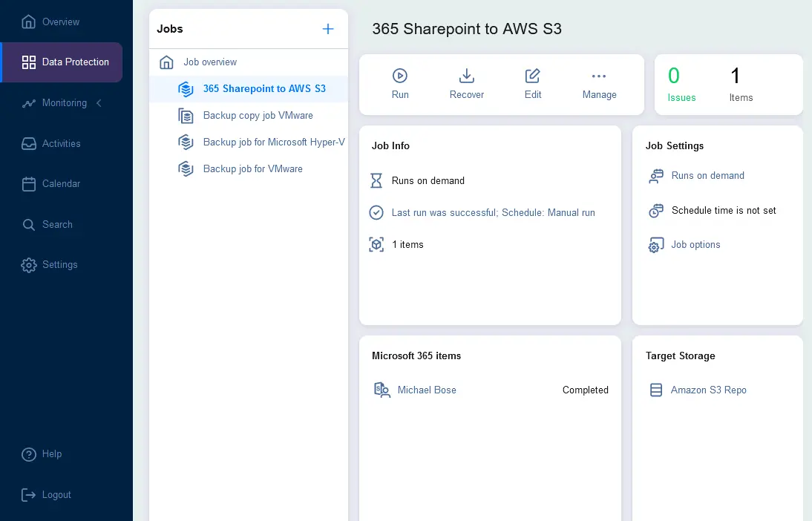Open the Overview home icon
812x521 pixels.
pos(28,22)
